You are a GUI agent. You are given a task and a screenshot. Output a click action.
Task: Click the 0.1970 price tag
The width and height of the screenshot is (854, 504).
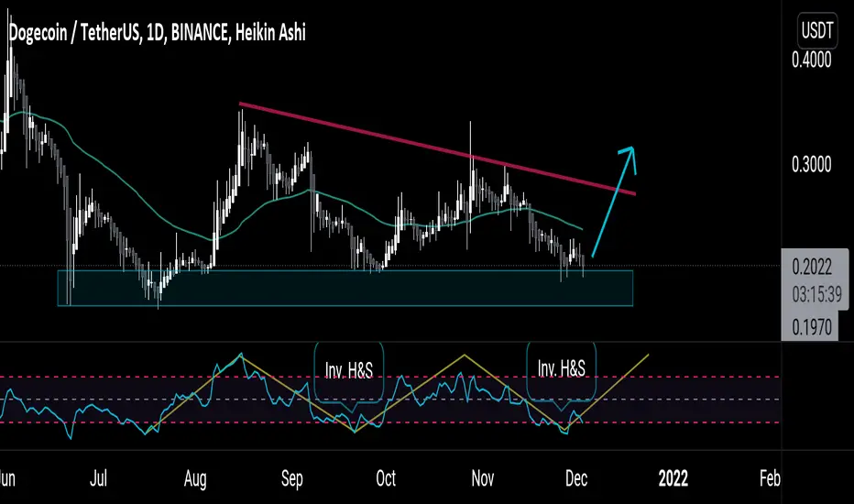click(x=812, y=327)
